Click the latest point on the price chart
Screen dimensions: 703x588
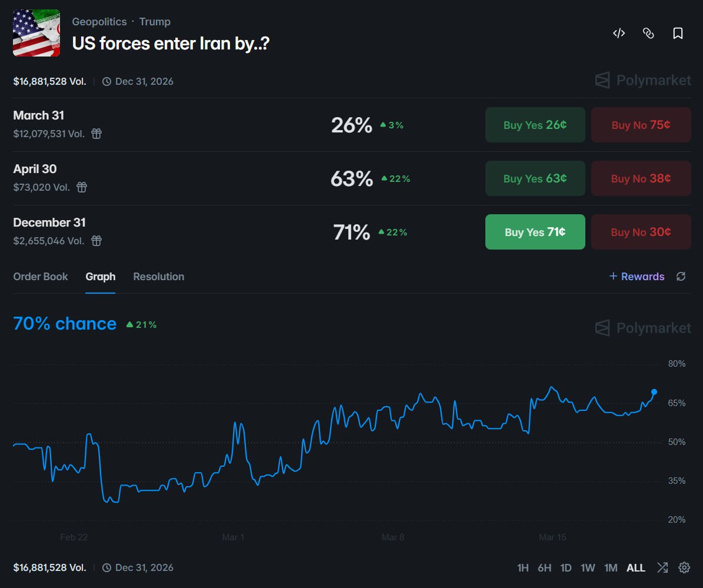(654, 390)
